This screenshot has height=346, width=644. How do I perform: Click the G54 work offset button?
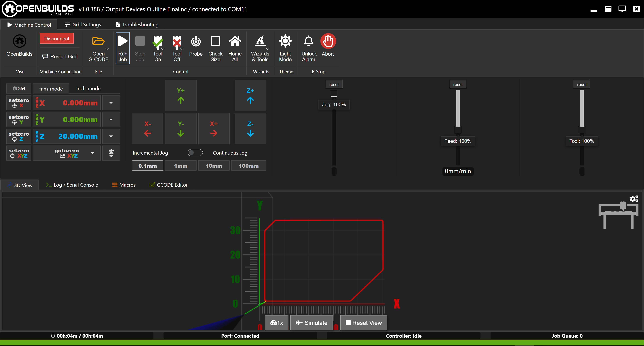tap(19, 89)
